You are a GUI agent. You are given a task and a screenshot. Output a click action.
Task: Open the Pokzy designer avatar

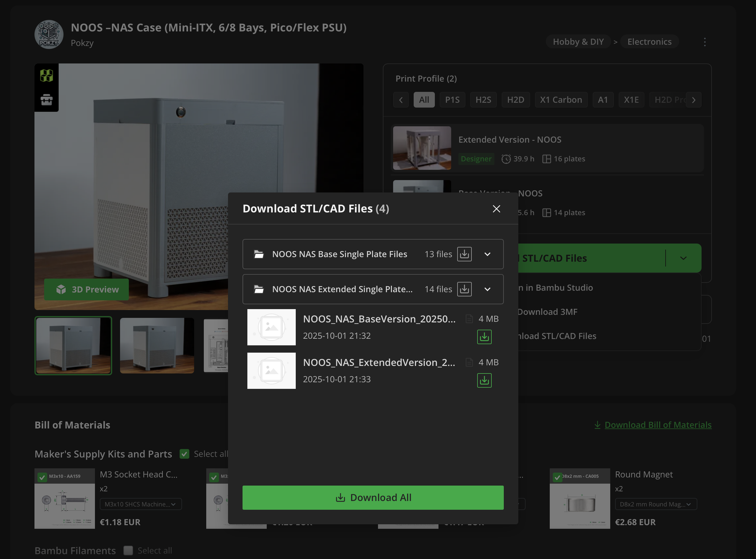click(49, 35)
